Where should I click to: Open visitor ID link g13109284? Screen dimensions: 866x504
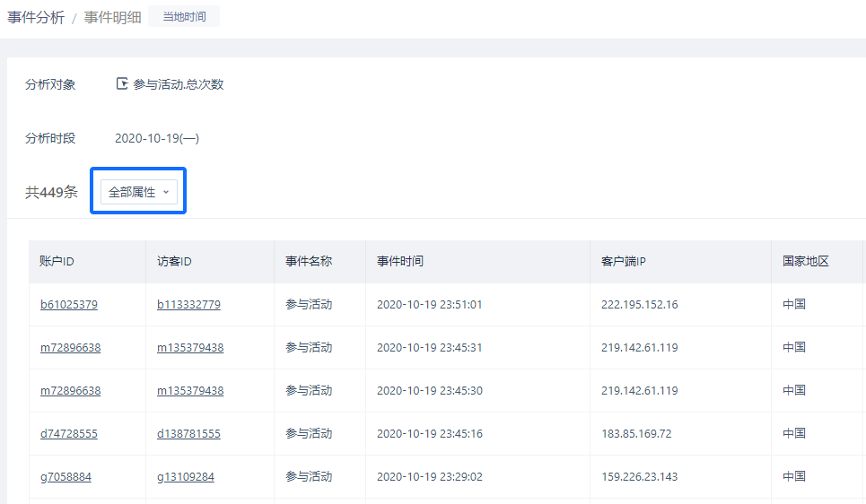186,477
